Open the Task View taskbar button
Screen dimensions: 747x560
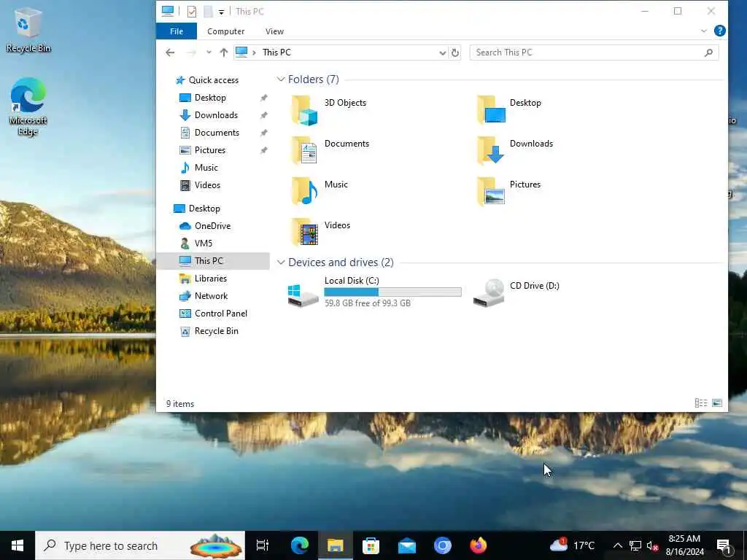point(263,545)
